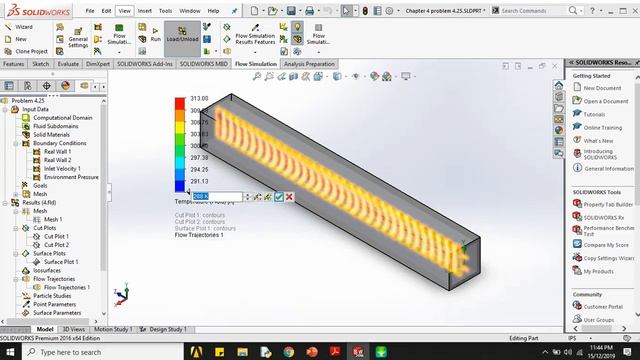Switch to the Motion Study 1 tab
Viewport: 640px width, 360px height.
[112, 329]
